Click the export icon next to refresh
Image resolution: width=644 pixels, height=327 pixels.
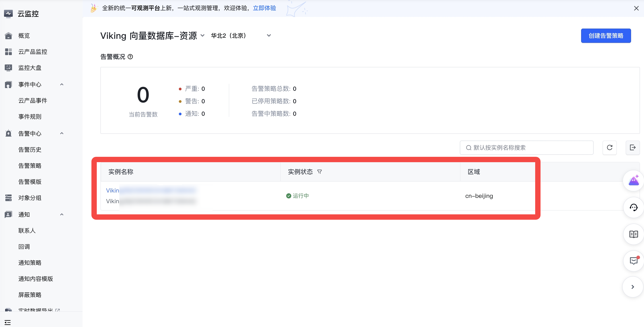tap(632, 147)
